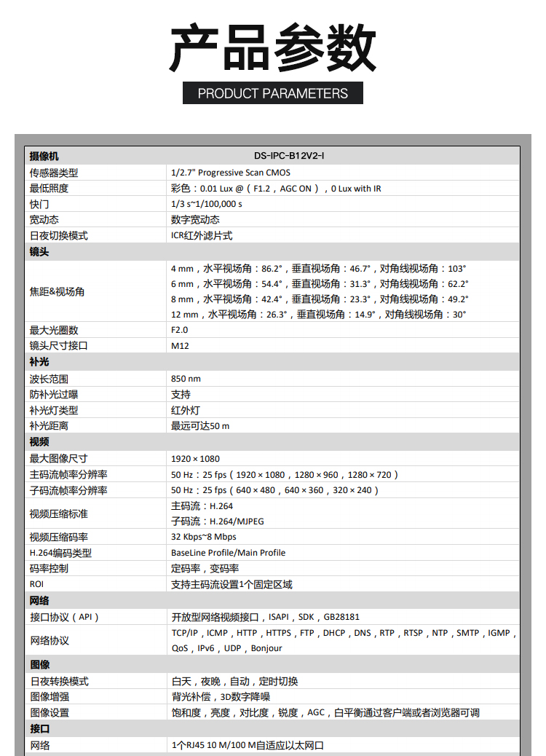Click the 最大图像尺寸 label
The image size is (546, 756).
(x=58, y=459)
